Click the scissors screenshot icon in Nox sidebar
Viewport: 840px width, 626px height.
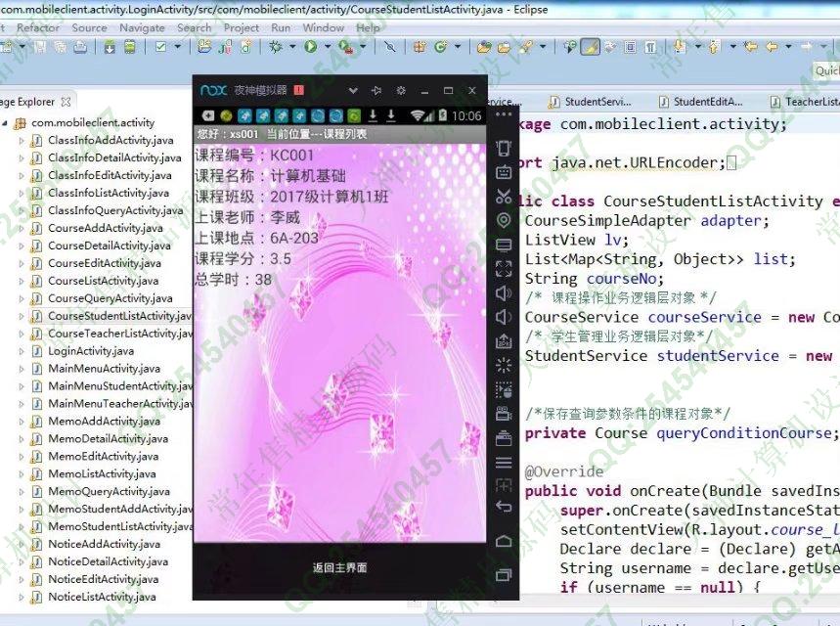coord(504,197)
